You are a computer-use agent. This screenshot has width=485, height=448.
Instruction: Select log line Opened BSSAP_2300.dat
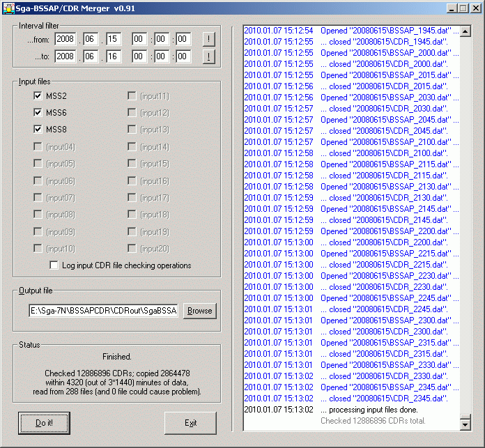point(351,320)
